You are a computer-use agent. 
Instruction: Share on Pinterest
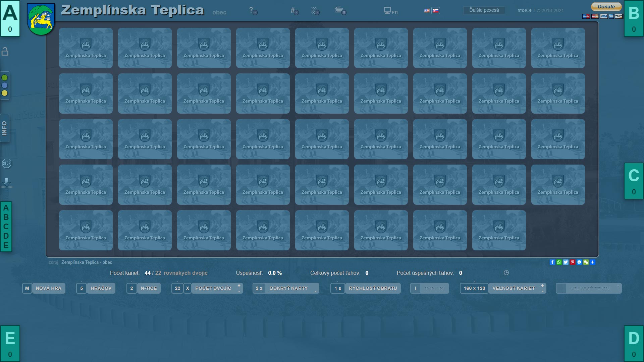(573, 262)
